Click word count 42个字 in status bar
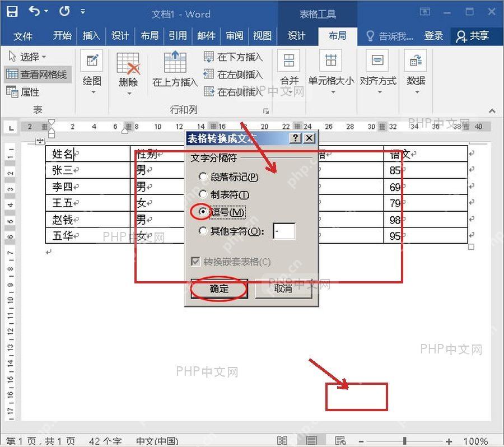504x447 pixels. point(105,441)
